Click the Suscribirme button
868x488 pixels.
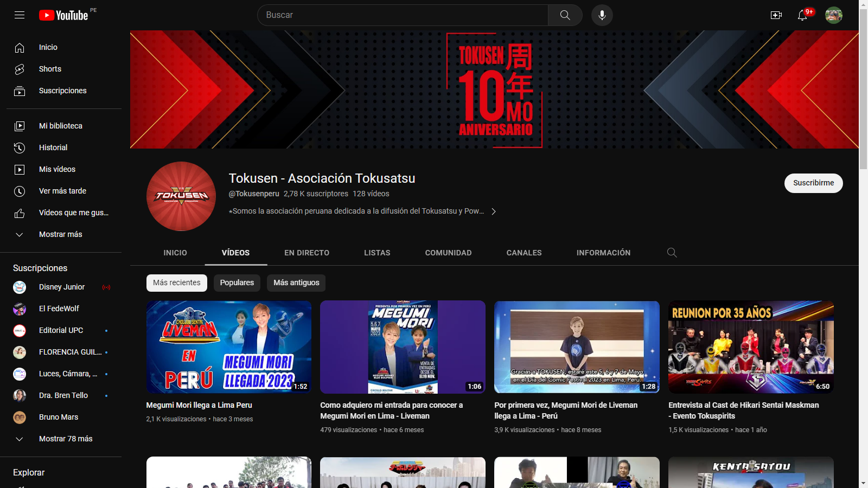[x=814, y=183]
